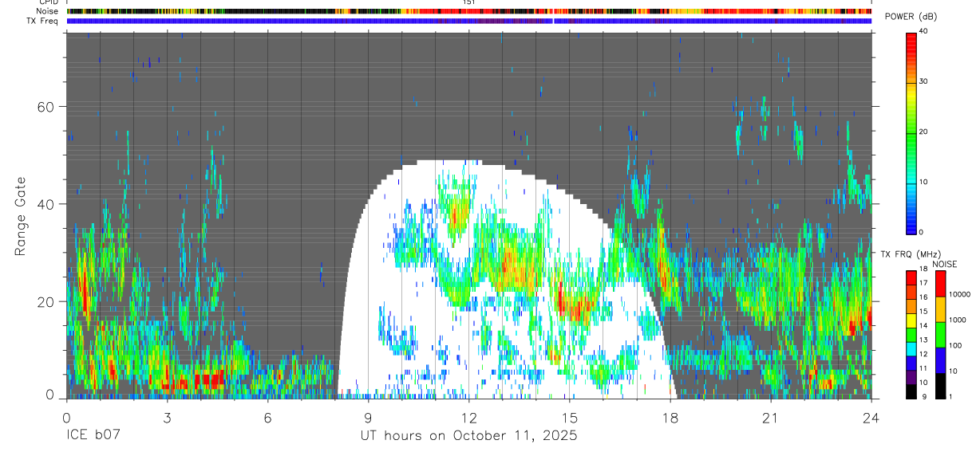Click the 12 label on the TX FRQ scale
The width and height of the screenshot is (980, 452).
[923, 354]
